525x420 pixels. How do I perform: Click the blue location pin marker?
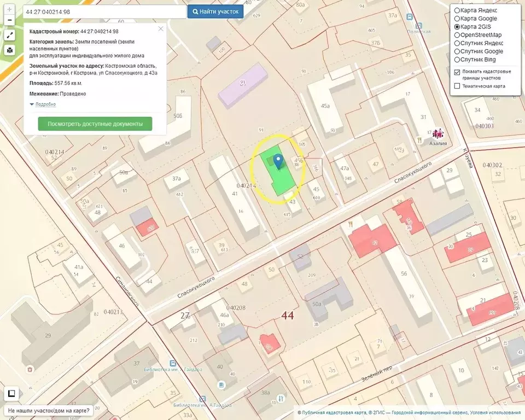278,161
